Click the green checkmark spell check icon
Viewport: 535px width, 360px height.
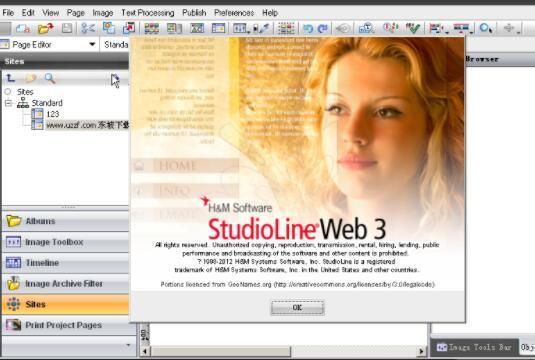pos(413,28)
